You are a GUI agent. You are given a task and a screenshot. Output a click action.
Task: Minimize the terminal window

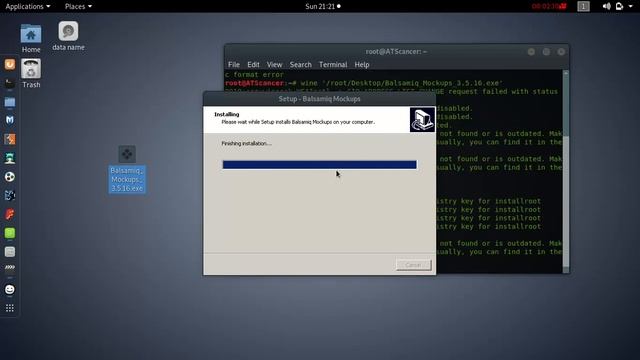tap(531, 51)
